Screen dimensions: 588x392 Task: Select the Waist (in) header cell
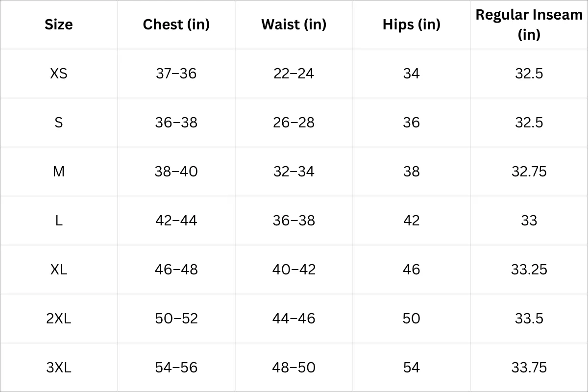pyautogui.click(x=294, y=24)
